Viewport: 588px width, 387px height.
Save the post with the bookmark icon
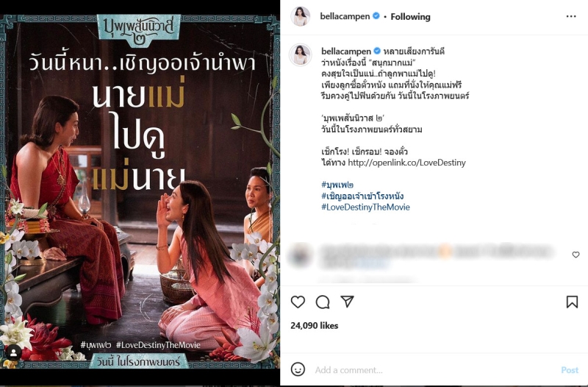coord(572,302)
